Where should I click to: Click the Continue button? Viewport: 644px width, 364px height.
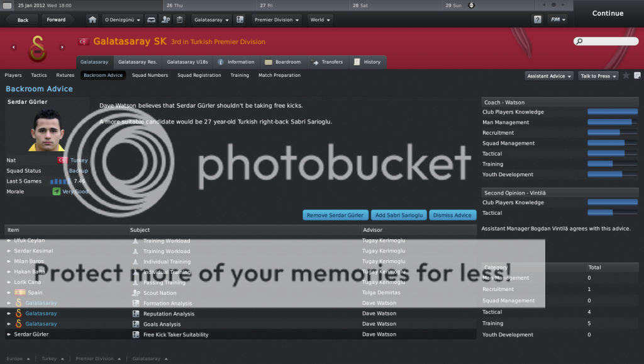click(x=608, y=13)
